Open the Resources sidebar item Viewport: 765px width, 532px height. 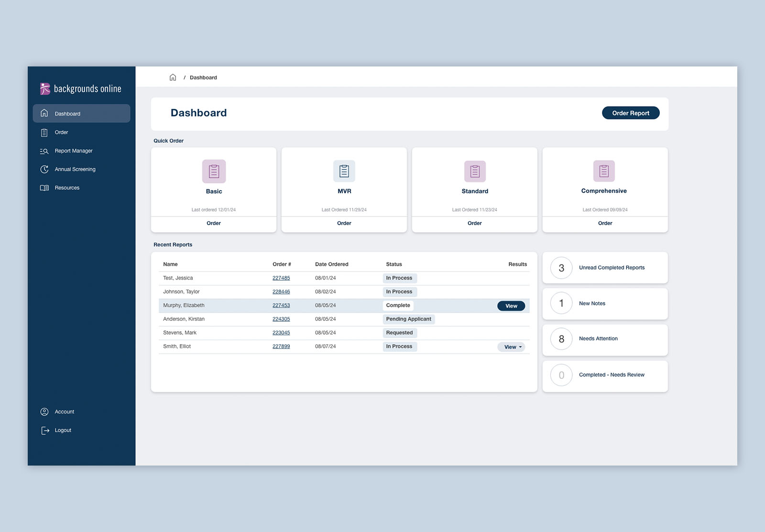click(x=67, y=188)
